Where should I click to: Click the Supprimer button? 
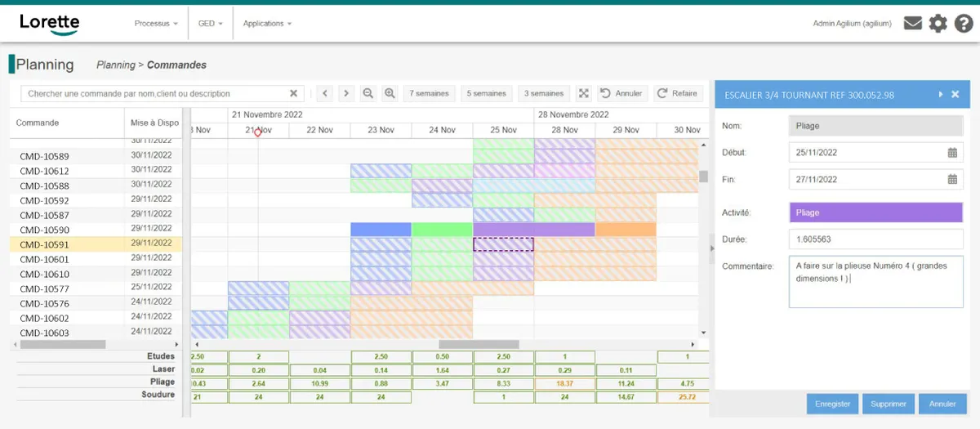tap(888, 404)
